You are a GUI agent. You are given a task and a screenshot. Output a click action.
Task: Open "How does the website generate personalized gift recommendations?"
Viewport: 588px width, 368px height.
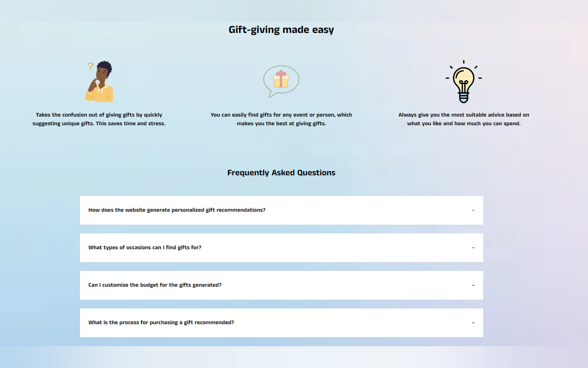[x=177, y=210]
